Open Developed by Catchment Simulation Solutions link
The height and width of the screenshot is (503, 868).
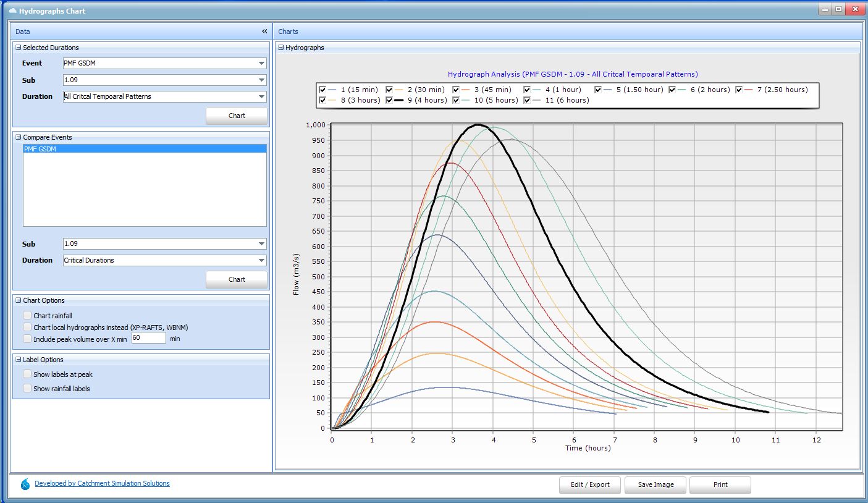102,484
